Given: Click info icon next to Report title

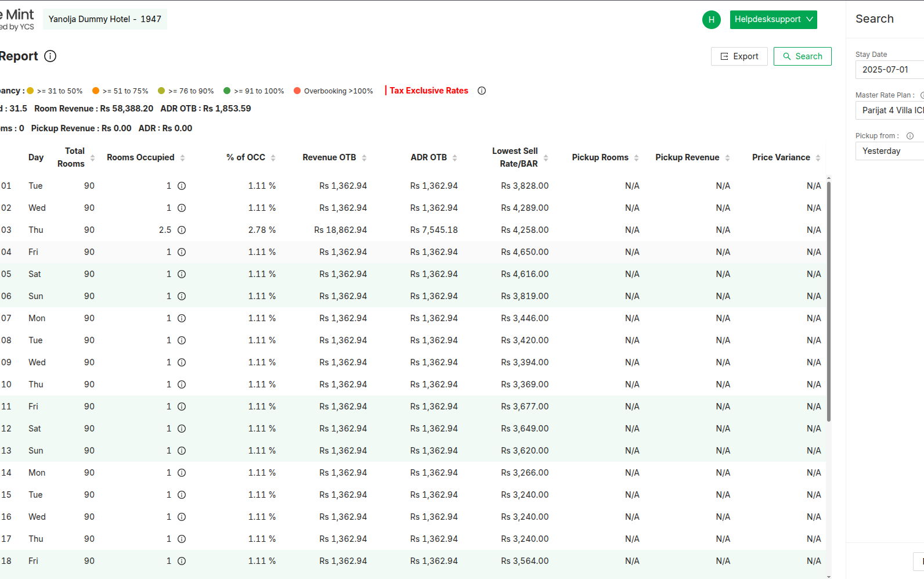Looking at the screenshot, I should [50, 56].
